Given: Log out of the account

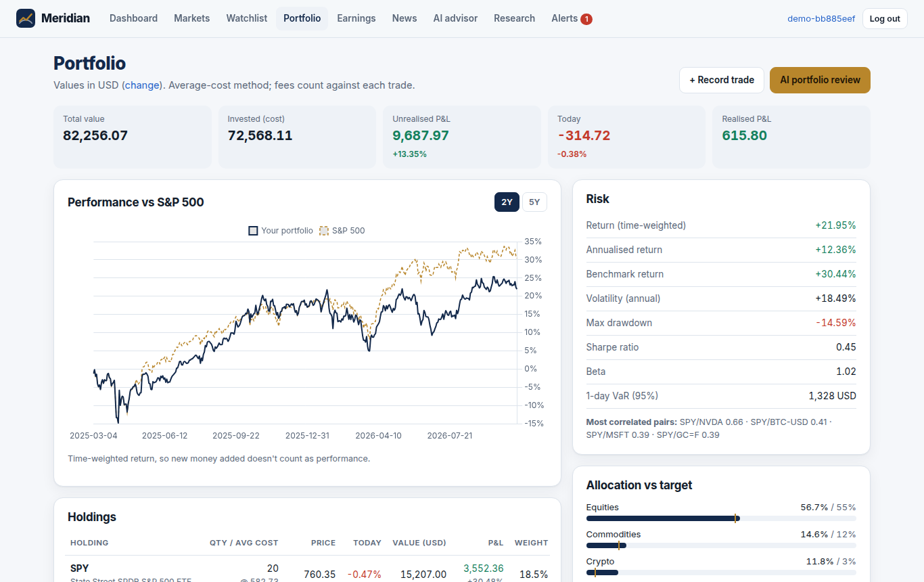Looking at the screenshot, I should click(885, 18).
